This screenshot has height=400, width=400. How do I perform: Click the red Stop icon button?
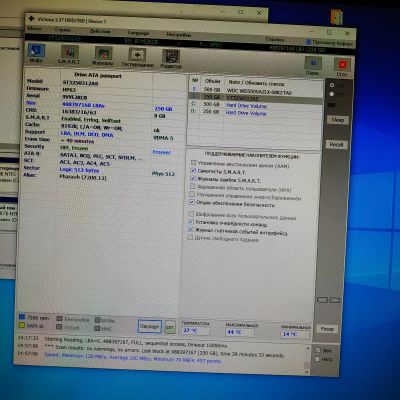342,68
